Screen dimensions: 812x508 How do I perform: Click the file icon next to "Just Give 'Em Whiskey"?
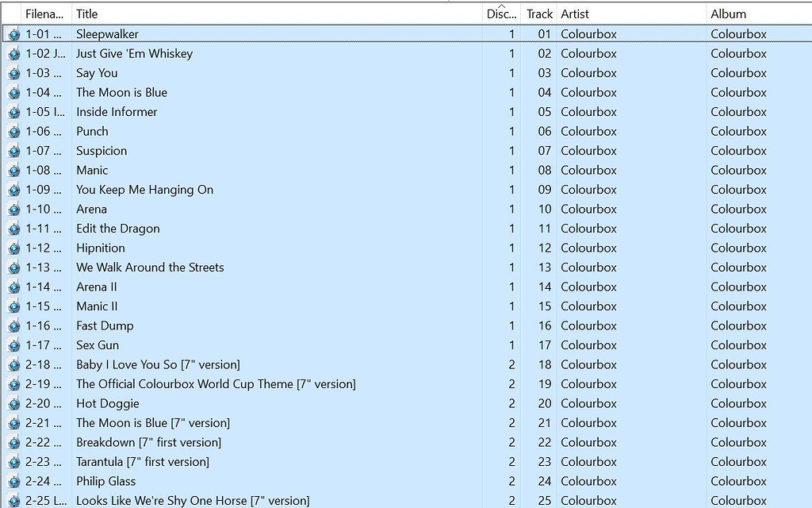(x=14, y=53)
